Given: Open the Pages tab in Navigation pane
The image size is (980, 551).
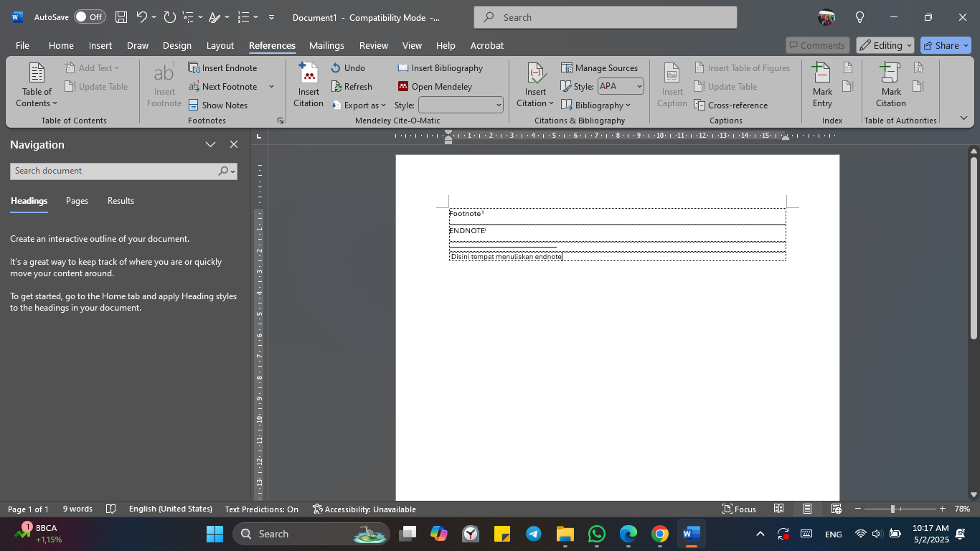Looking at the screenshot, I should (76, 201).
